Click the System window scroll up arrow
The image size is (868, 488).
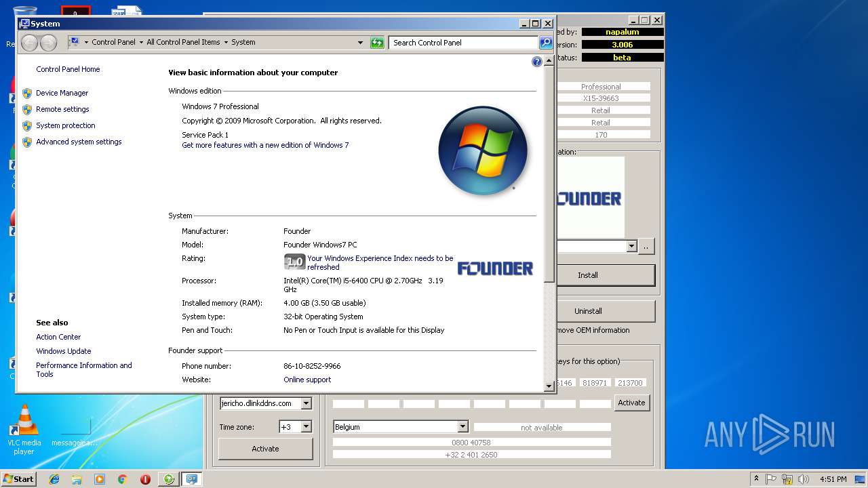coord(549,61)
